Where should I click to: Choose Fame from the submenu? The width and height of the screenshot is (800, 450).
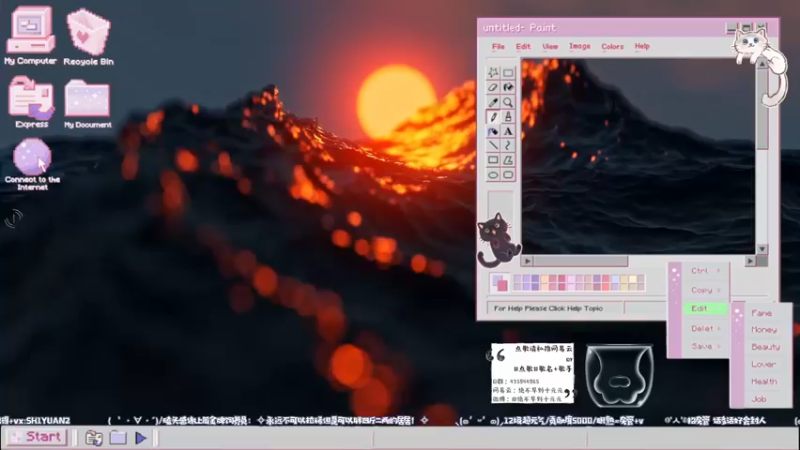(762, 313)
